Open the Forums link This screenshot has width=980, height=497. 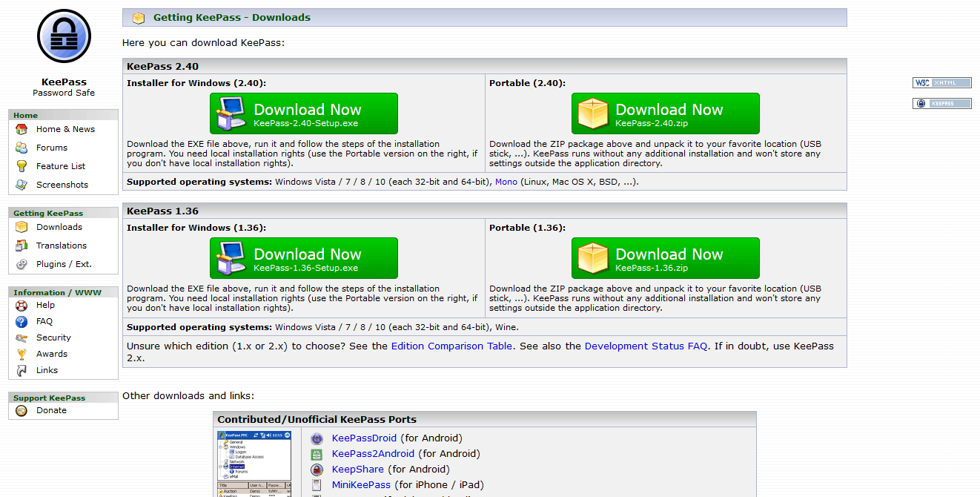coord(52,148)
